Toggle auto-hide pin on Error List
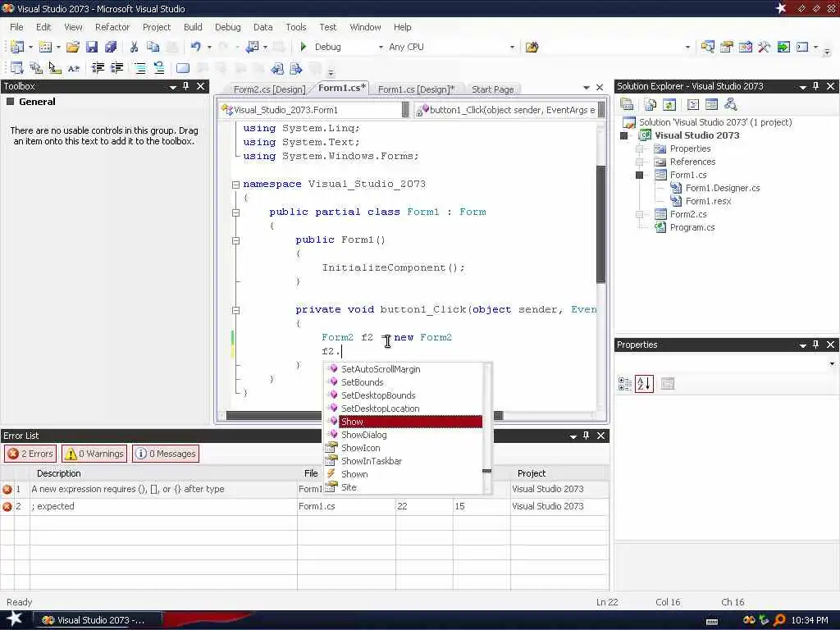The image size is (840, 630). (x=586, y=436)
